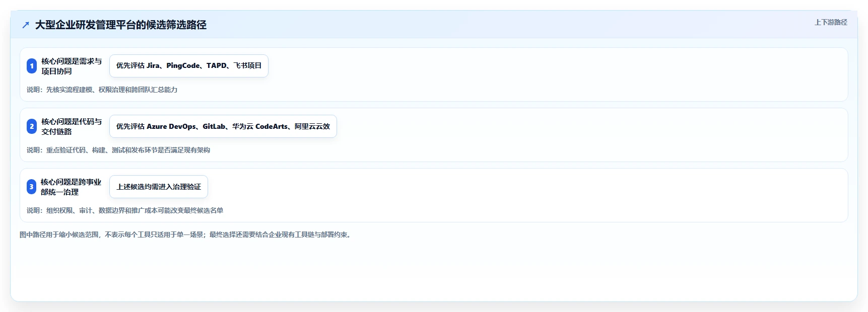
Task: Click the 上述候选均需进入治理验证 box
Action: [x=159, y=187]
